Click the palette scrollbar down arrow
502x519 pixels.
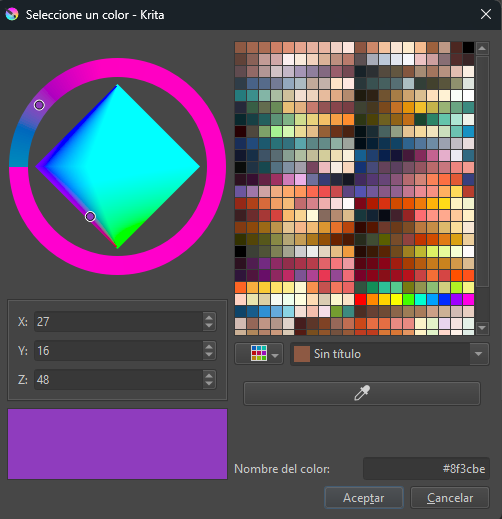(482, 328)
